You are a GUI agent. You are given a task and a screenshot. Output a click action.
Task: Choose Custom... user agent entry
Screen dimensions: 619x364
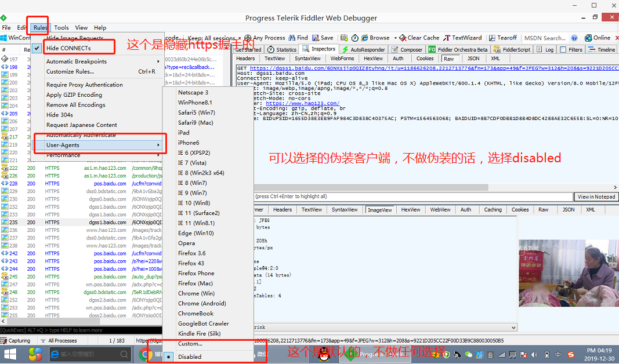tap(208, 344)
